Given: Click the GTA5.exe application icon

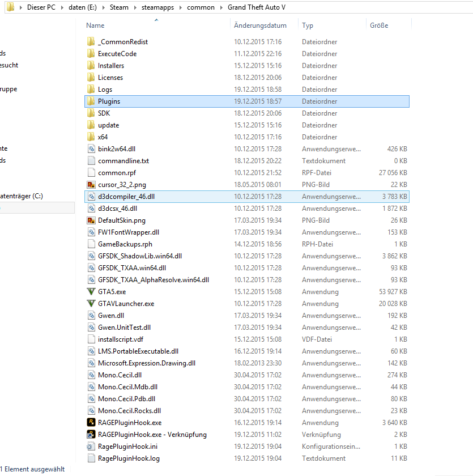Looking at the screenshot, I should (x=91, y=291).
